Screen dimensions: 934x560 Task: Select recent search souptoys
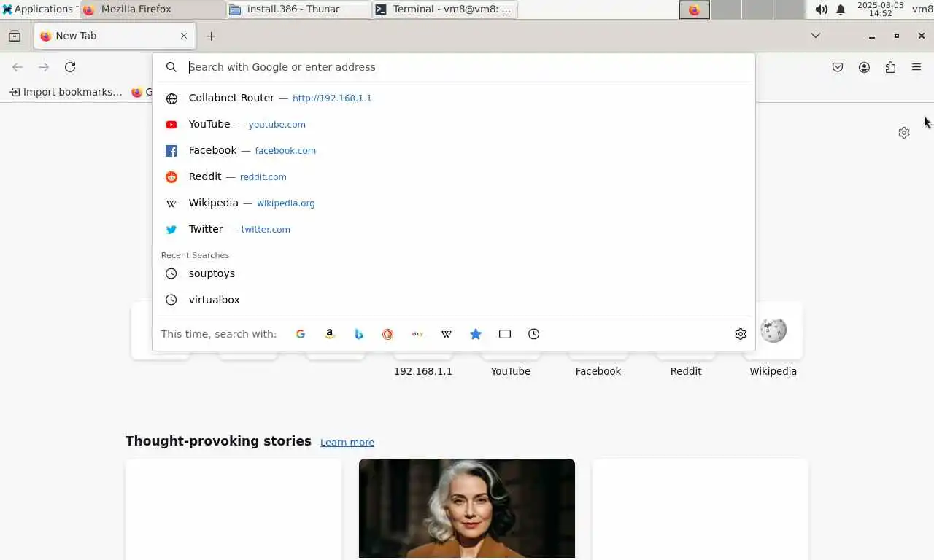point(454,273)
